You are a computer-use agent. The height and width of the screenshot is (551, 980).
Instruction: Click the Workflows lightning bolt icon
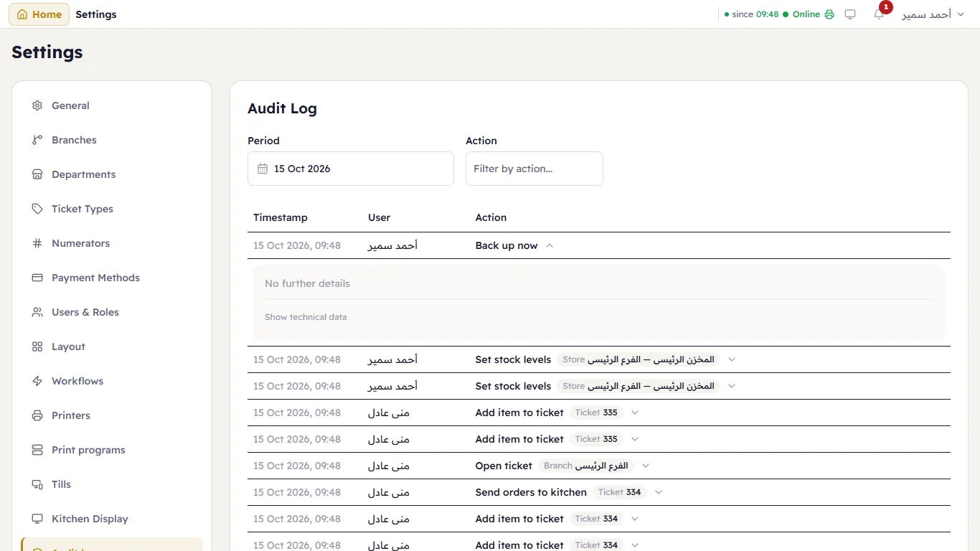point(37,381)
